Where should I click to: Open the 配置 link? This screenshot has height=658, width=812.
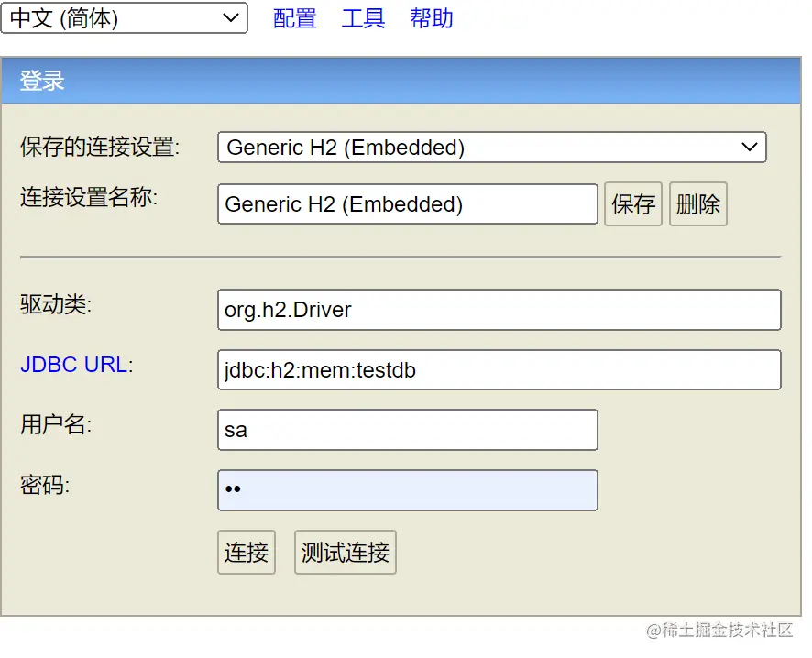click(x=294, y=18)
